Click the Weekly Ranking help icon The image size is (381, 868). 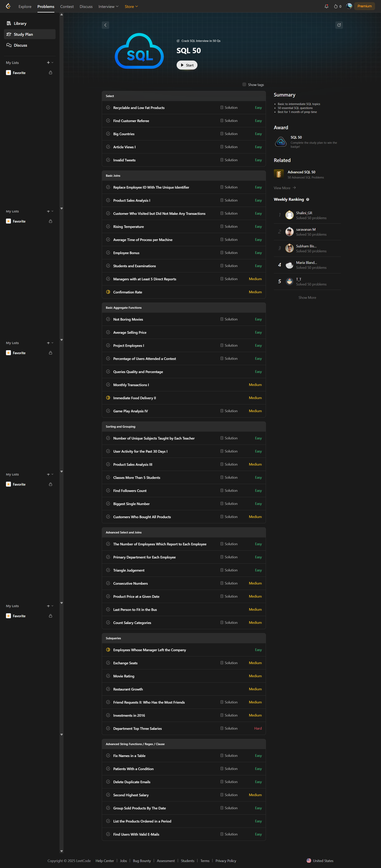coord(308,200)
